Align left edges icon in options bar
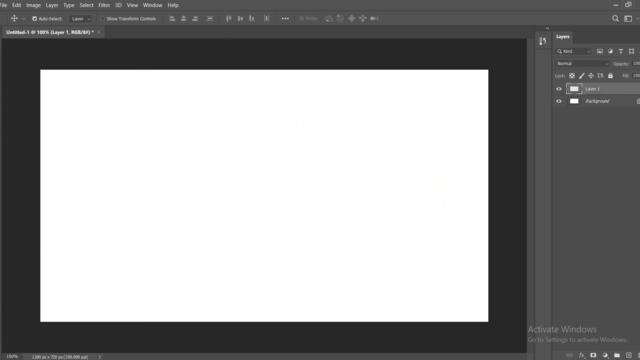Screen dimensions: 640x360 point(172,19)
